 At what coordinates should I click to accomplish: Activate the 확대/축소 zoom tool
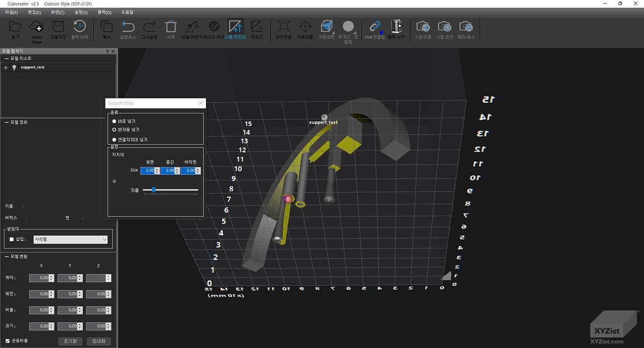[466, 30]
